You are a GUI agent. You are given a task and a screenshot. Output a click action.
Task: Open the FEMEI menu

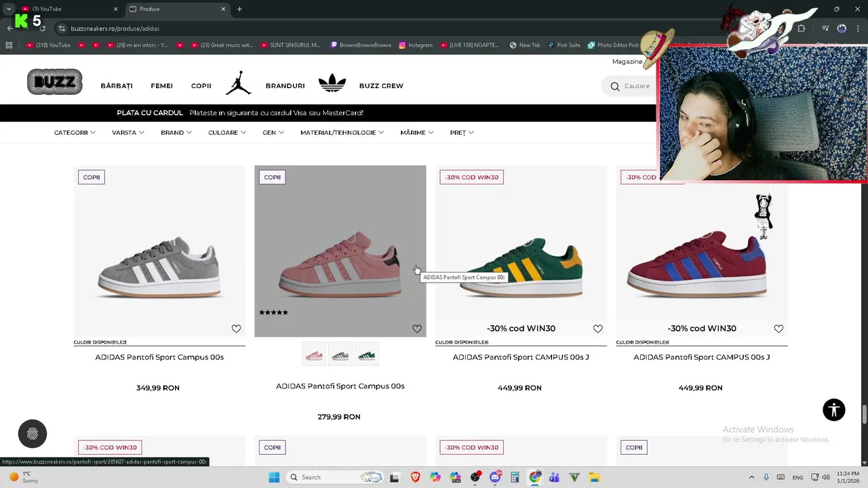(162, 86)
